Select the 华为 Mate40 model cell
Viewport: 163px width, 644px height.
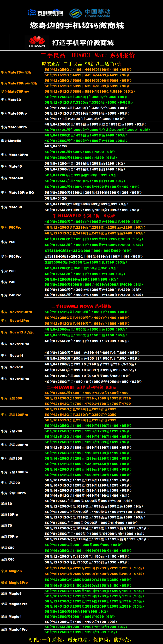[22, 166]
